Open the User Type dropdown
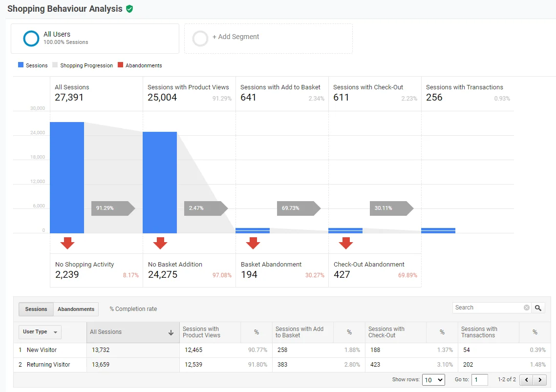The width and height of the screenshot is (556, 392). 40,332
